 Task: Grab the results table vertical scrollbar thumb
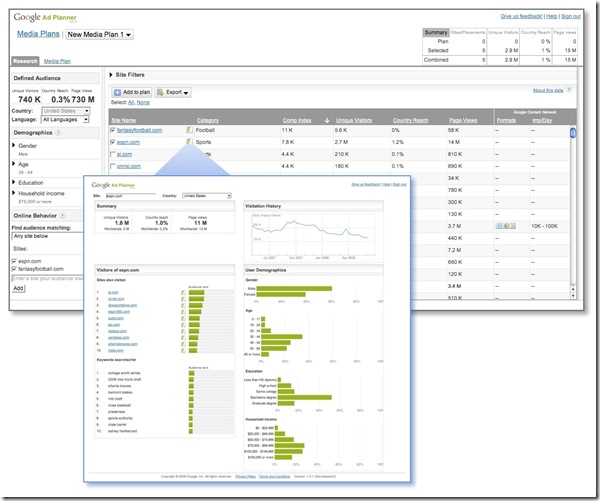point(573,133)
